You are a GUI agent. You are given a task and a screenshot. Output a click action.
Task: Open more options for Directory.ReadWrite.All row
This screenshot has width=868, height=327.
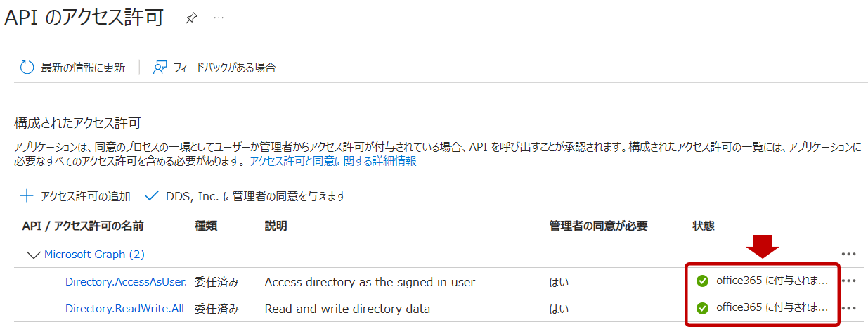(848, 308)
